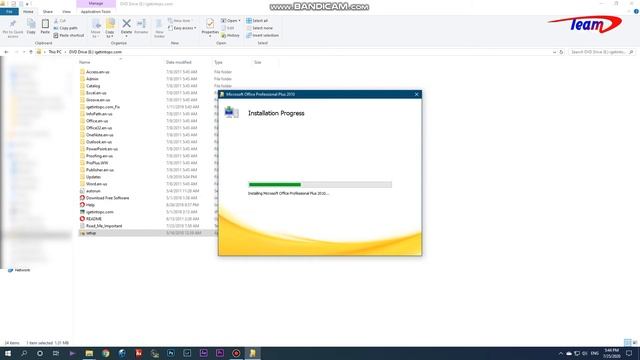Select the Updates folder

[x=93, y=177]
